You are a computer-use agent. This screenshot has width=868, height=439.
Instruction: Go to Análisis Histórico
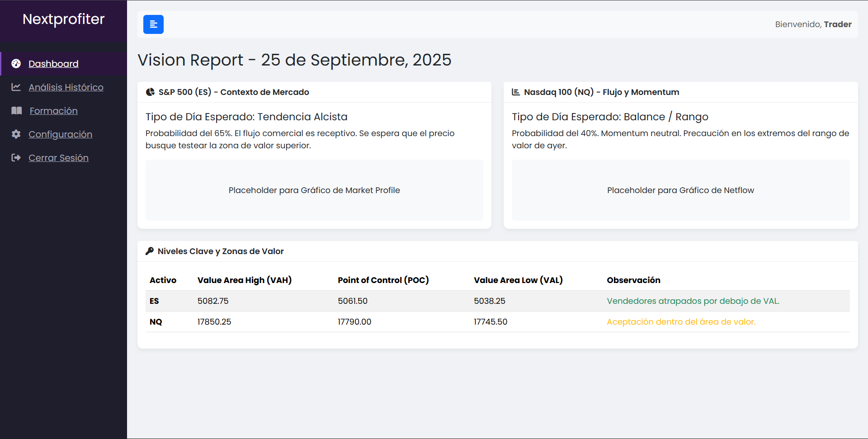tap(66, 87)
